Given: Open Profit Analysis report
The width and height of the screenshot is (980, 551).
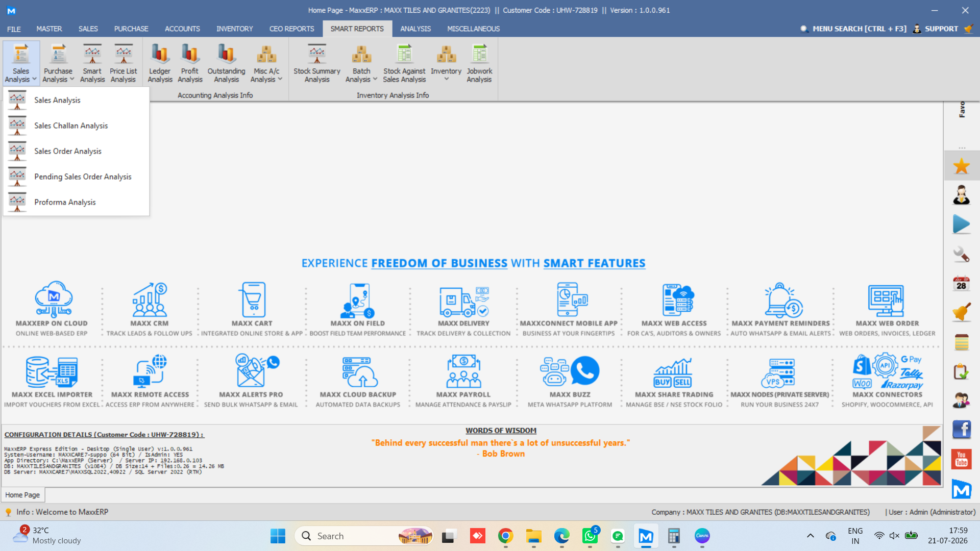Looking at the screenshot, I should pos(190,63).
